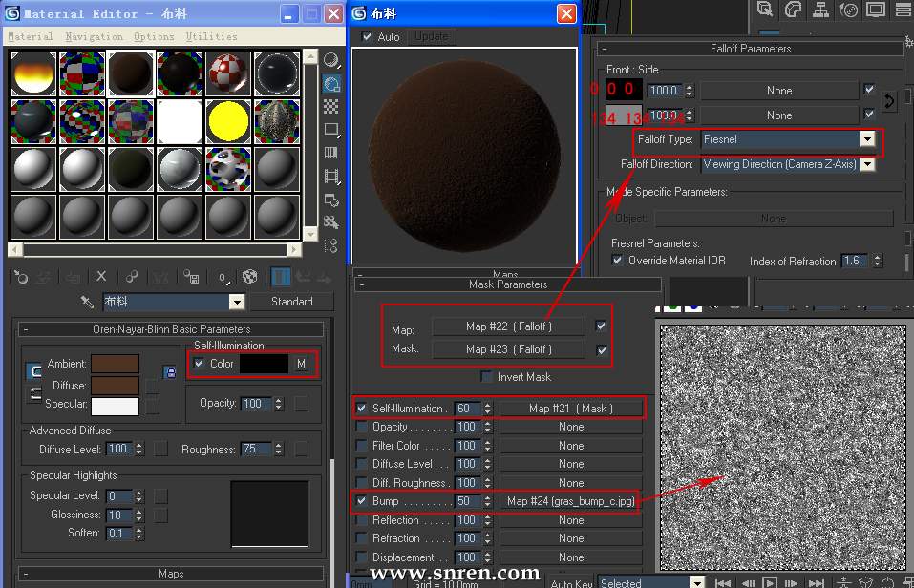The image size is (914, 588).
Task: Click the Video Color Check icon
Action: click(x=331, y=153)
